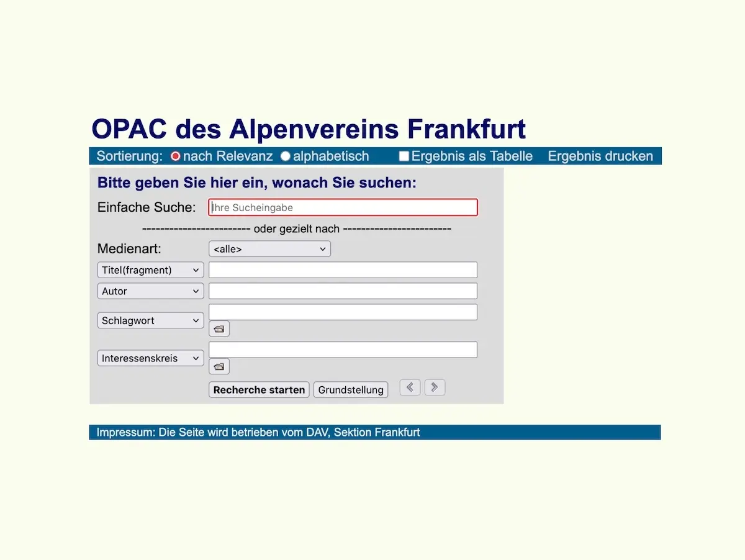Click 'Bitte geben Sie hier ein' heading
The width and height of the screenshot is (745, 560).
tap(257, 183)
